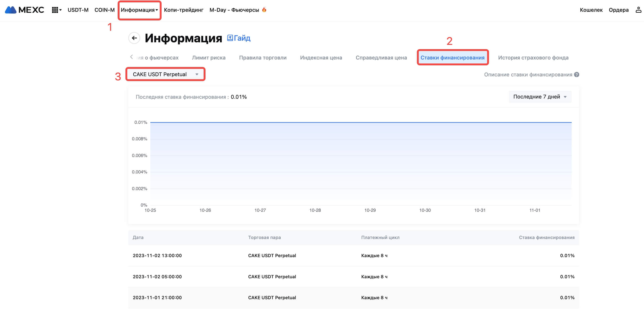Image resolution: width=644 pixels, height=314 pixels.
Task: Open USDT-M futures menu item
Action: 78,10
